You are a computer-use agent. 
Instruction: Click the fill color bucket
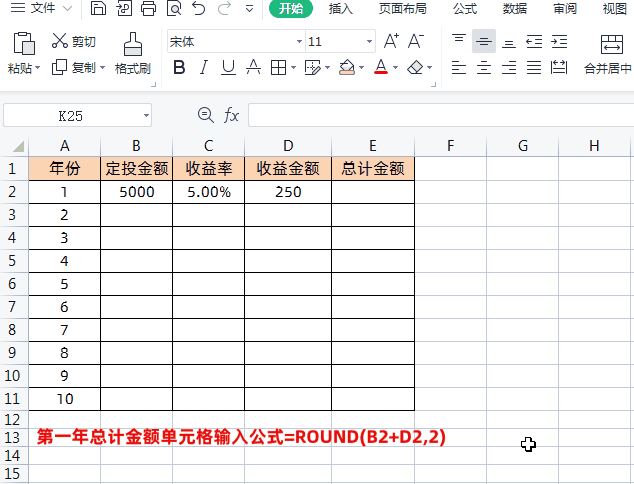(x=347, y=67)
